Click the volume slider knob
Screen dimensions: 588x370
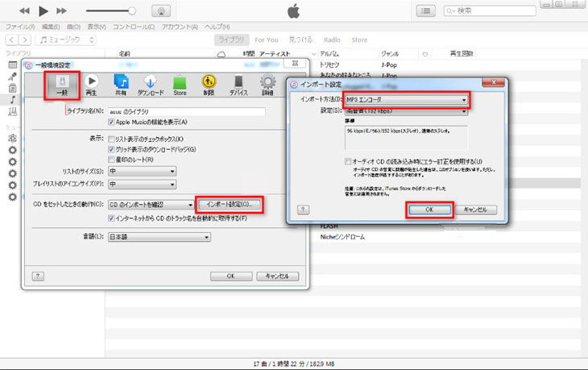[x=132, y=11]
